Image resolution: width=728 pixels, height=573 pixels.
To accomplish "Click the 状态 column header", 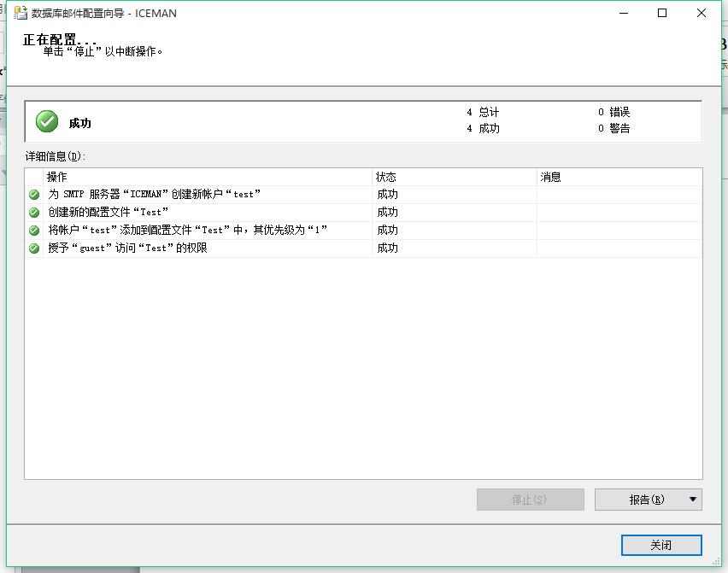I will click(455, 177).
